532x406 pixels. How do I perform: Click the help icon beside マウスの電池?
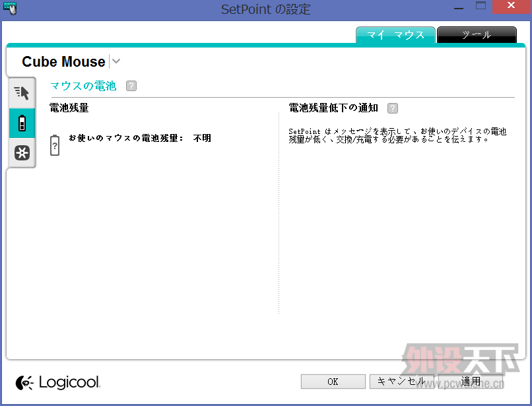pyautogui.click(x=131, y=86)
